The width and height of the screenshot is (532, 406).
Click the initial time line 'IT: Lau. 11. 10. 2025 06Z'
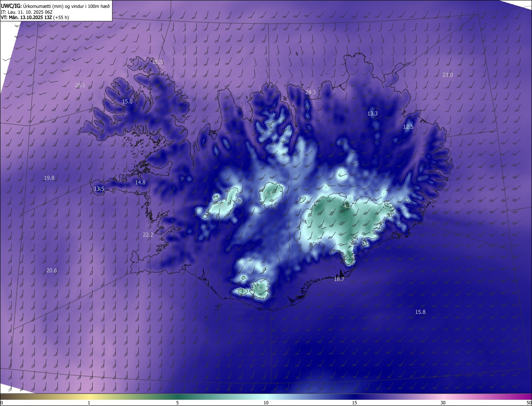(27, 12)
